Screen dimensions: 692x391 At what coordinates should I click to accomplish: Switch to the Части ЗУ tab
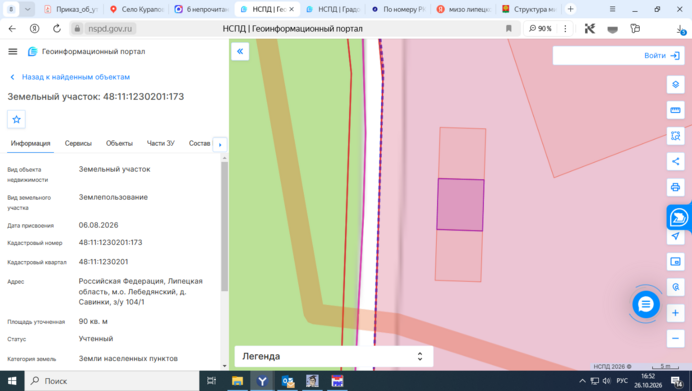161,143
